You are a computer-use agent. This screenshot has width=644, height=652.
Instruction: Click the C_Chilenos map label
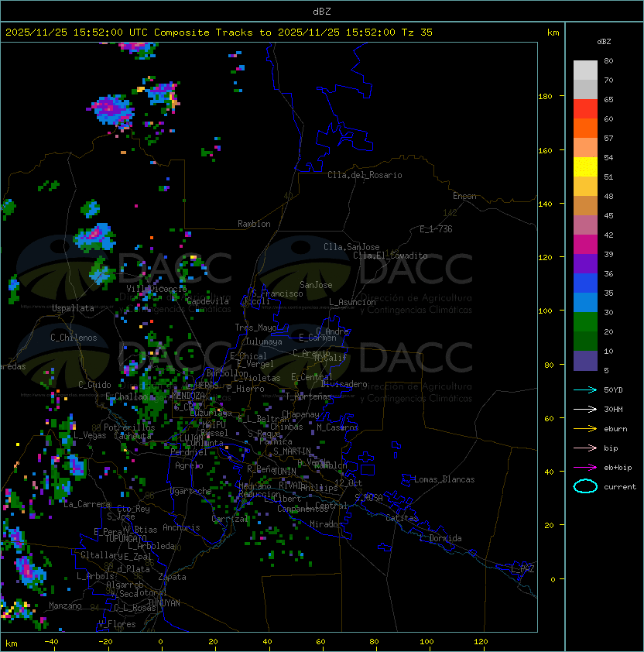(74, 338)
